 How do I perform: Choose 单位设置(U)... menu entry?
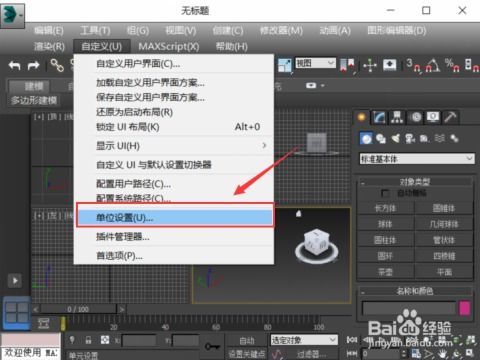coord(175,218)
